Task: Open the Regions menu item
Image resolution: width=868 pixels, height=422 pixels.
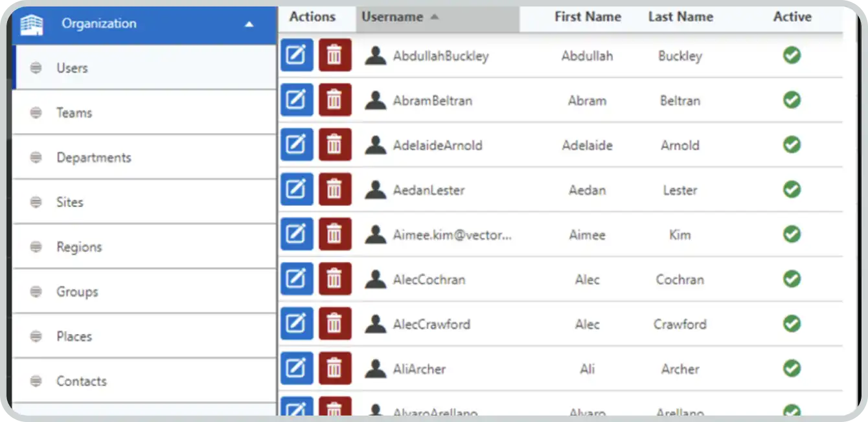Action: click(x=145, y=247)
